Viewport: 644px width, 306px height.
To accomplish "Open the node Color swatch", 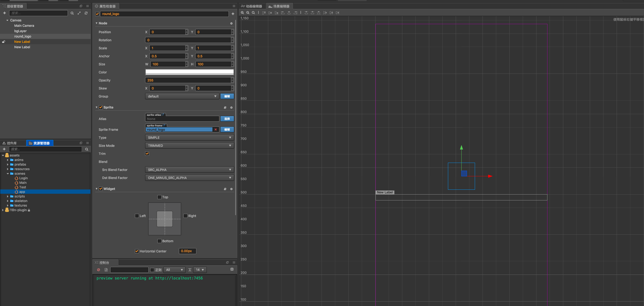I will (189, 72).
